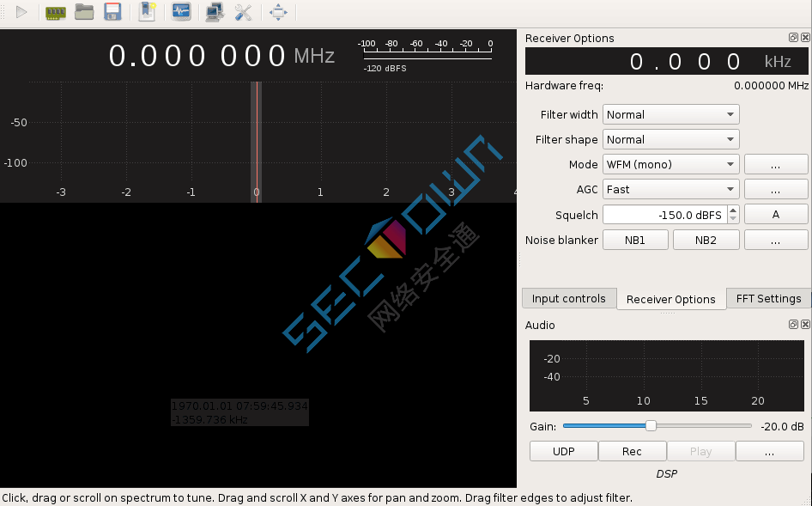This screenshot has width=812, height=506.
Task: Click the main 0.000 000 MHz frequency display
Action: tap(221, 56)
